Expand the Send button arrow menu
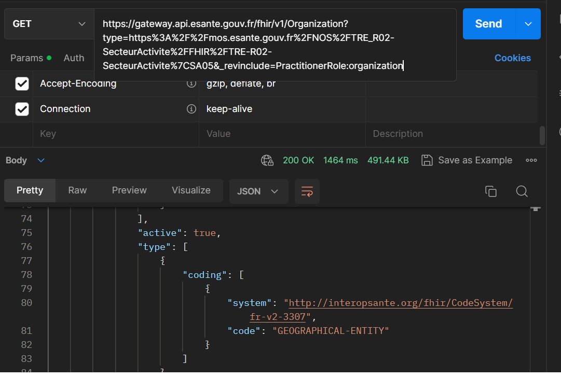Viewport: 561px width, 392px height. 528,24
